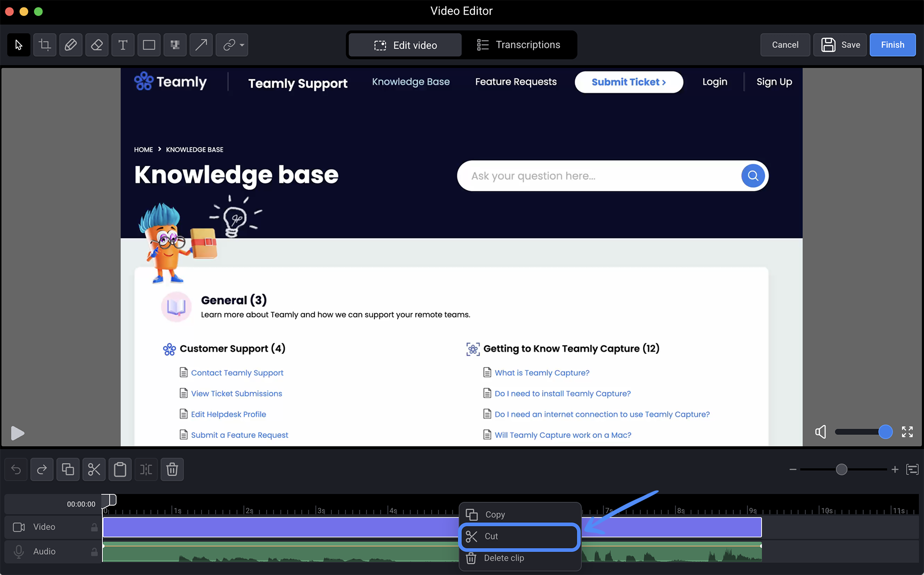Viewport: 924px width, 575px height.
Task: Save the video project
Action: [840, 45]
